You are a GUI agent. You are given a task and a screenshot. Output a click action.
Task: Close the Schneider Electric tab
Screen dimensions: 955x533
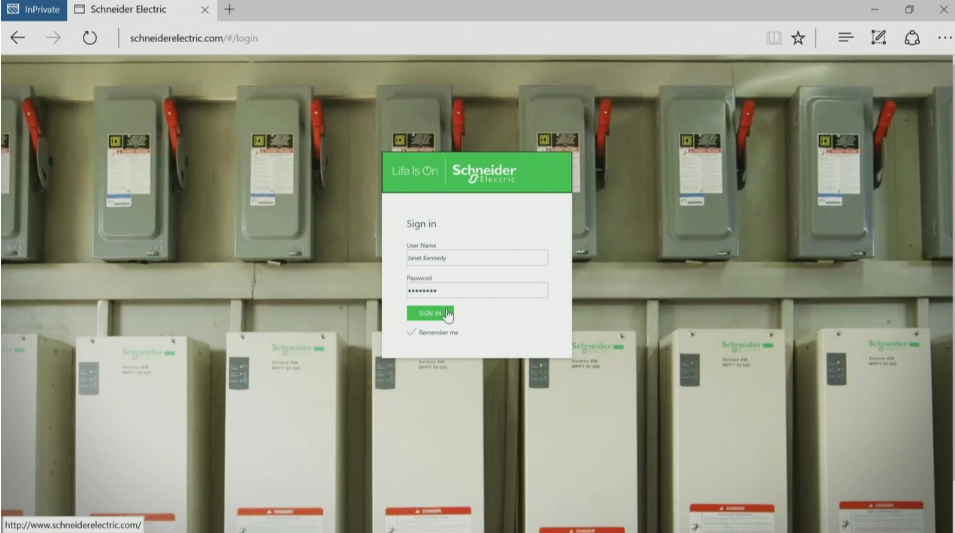click(x=205, y=10)
